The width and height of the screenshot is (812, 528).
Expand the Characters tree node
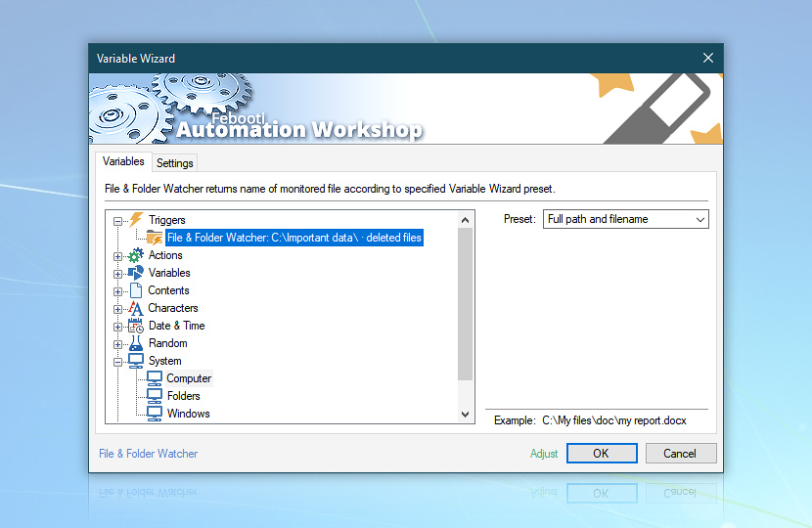click(118, 309)
